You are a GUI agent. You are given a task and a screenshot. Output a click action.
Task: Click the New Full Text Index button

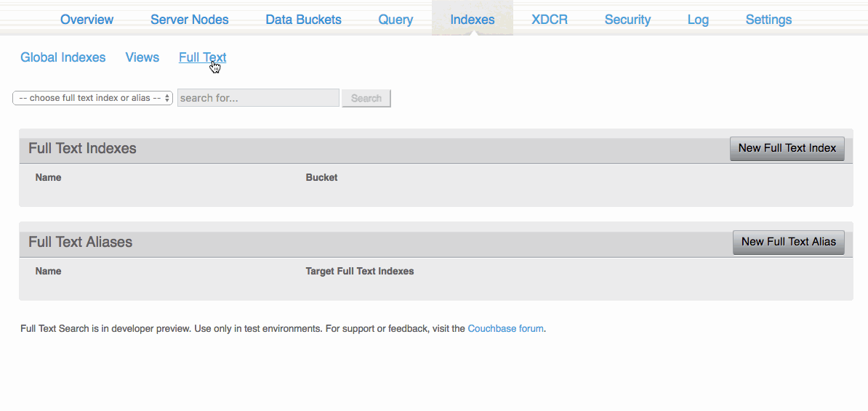787,148
